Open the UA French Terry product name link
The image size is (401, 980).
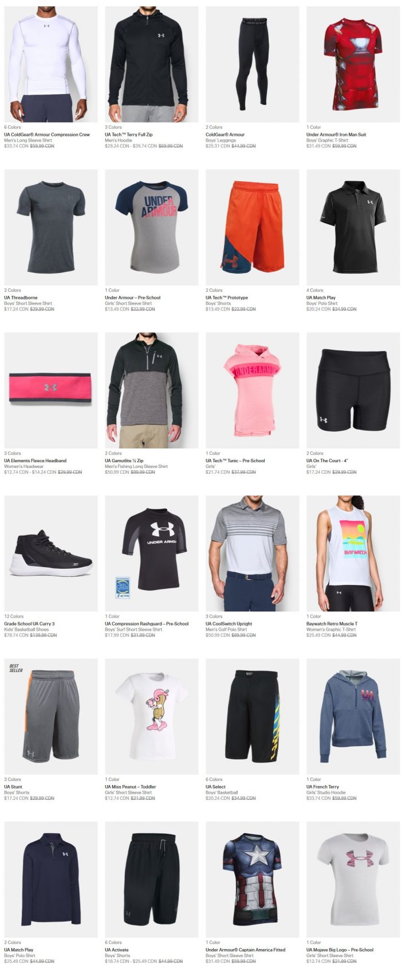(x=323, y=787)
